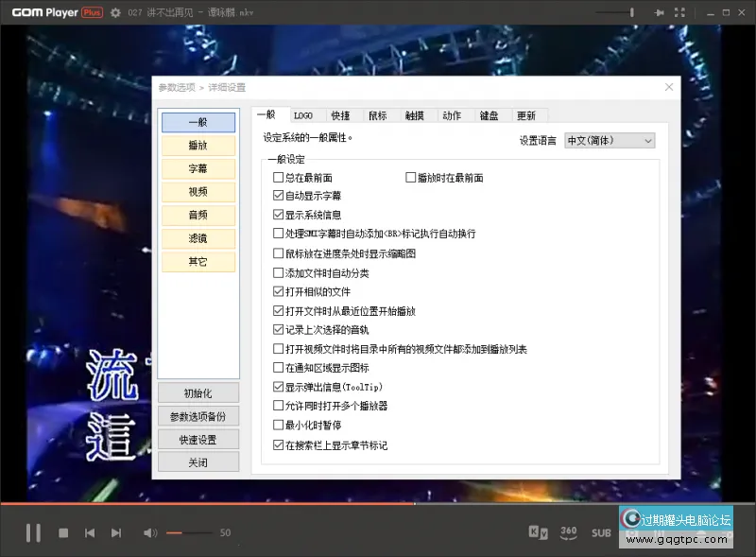
Task: Click the 初始化 button
Action: click(198, 392)
